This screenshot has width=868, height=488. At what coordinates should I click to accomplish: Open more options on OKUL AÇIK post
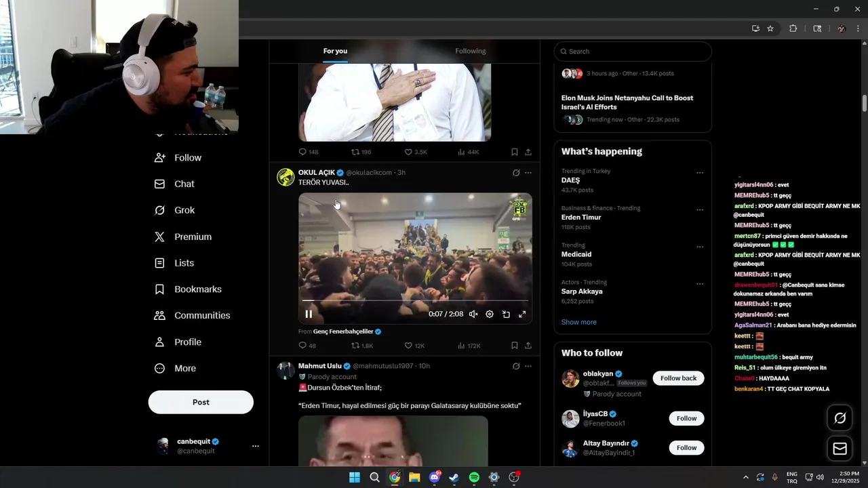tap(528, 173)
